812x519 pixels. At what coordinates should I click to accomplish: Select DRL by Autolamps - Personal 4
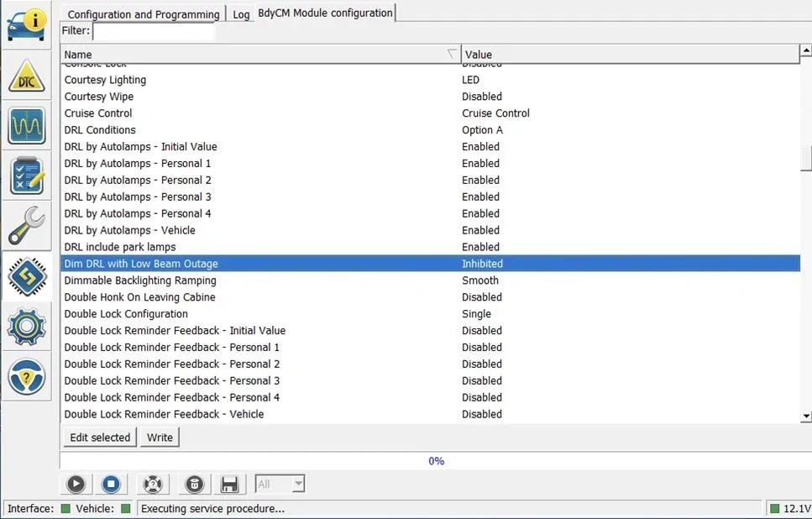pyautogui.click(x=430, y=213)
